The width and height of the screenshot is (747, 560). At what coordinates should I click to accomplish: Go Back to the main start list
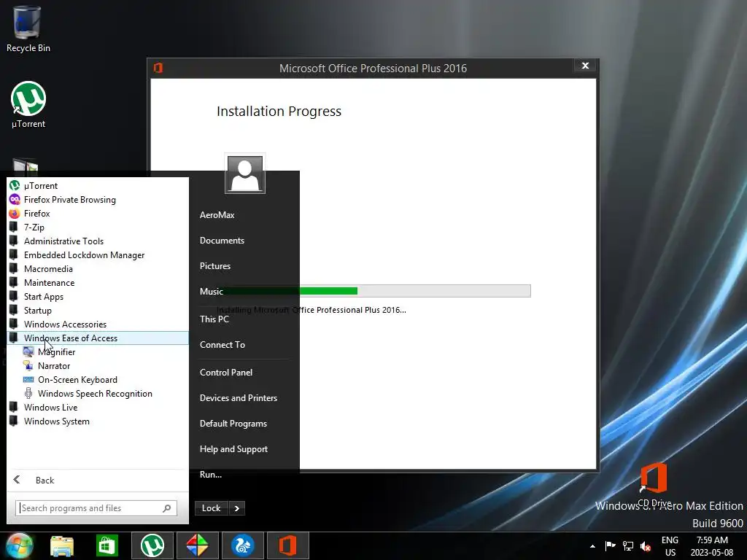(98, 480)
